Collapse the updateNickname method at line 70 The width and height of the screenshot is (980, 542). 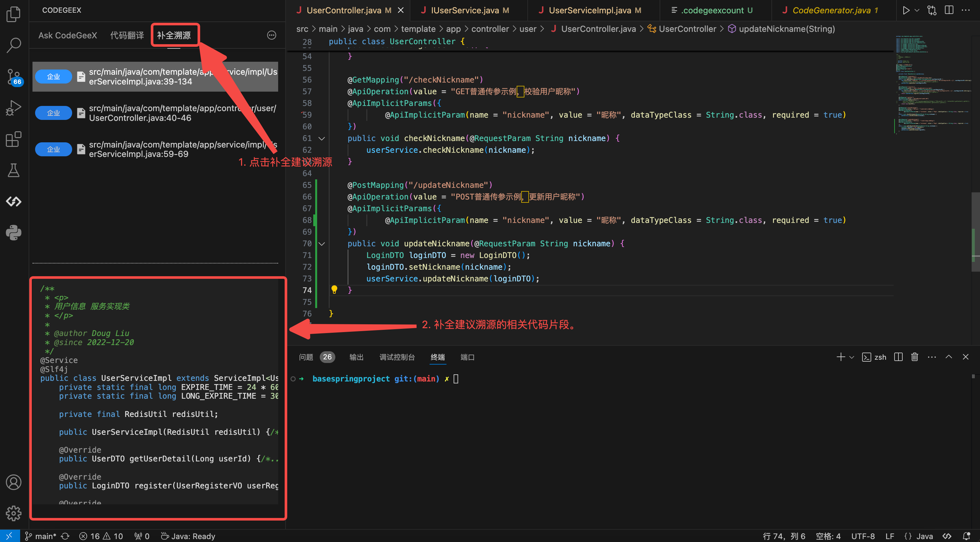point(321,244)
